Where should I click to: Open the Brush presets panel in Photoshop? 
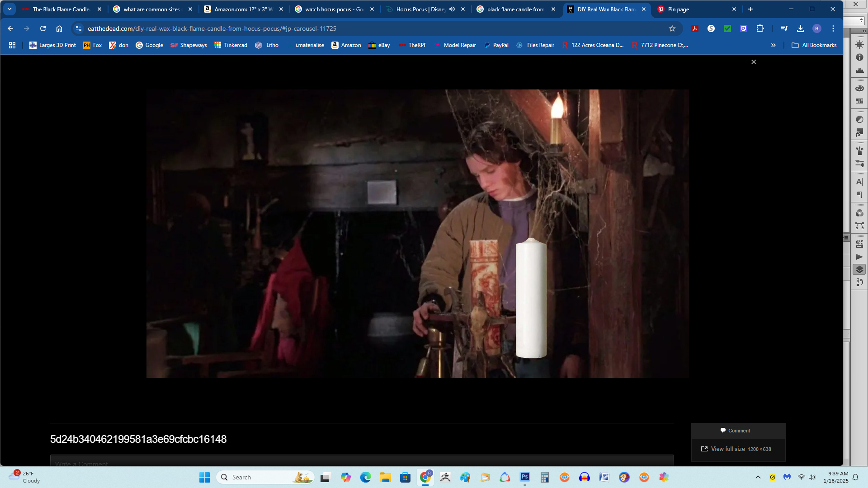point(859,150)
